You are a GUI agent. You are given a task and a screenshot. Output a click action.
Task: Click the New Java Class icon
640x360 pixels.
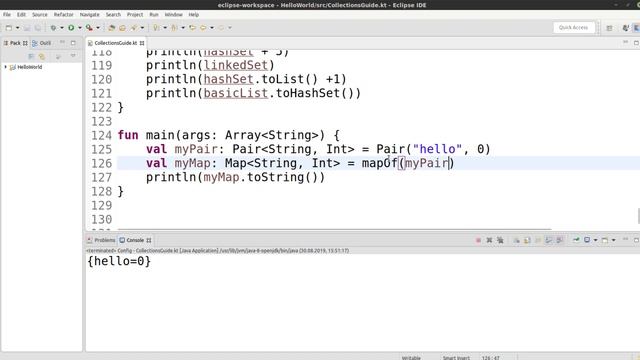point(122,28)
